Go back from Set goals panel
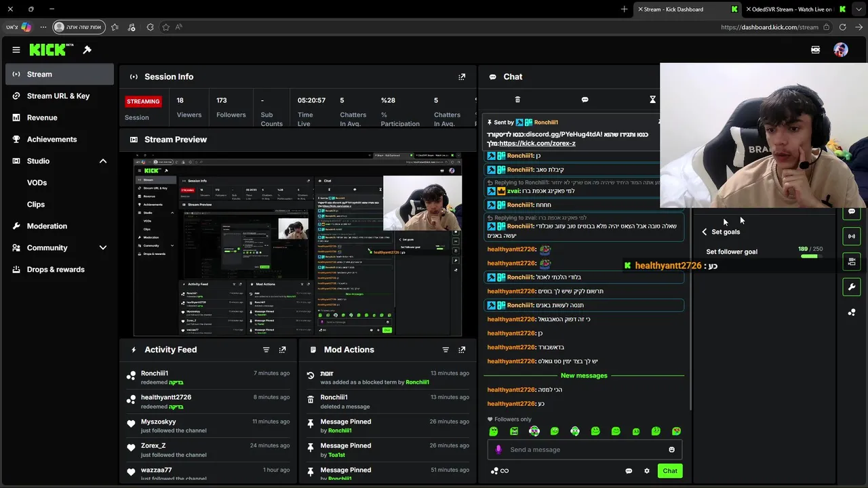The image size is (868, 488). pos(705,232)
